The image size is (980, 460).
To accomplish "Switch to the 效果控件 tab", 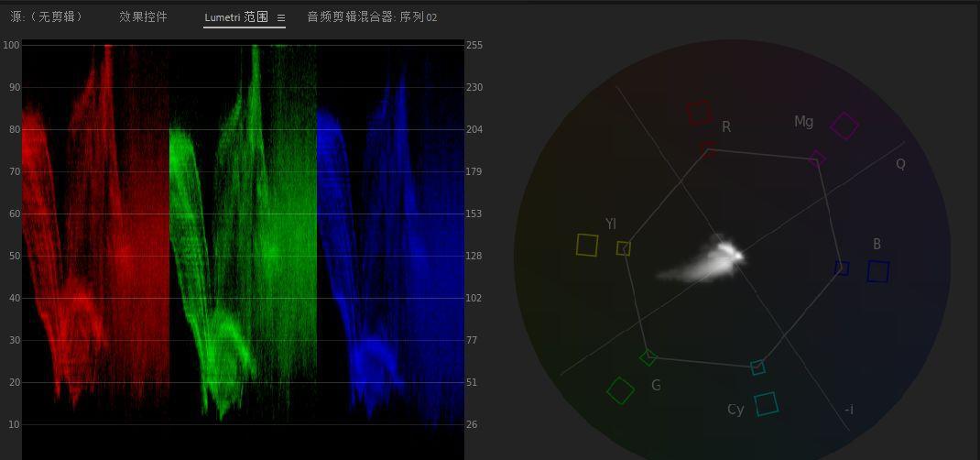I will coord(143,16).
